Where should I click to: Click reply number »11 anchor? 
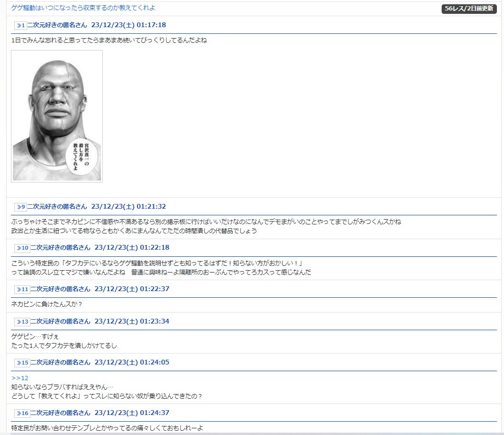22,289
